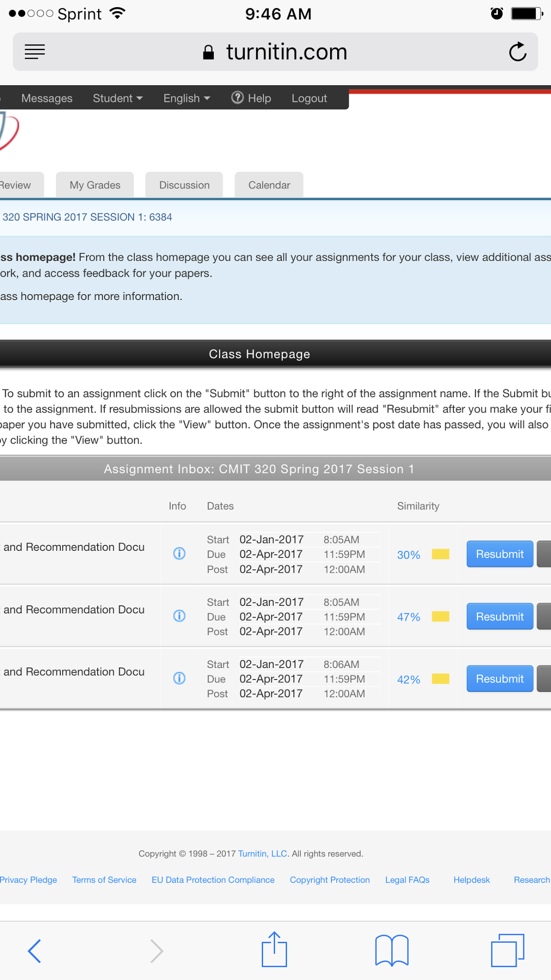Open the 42% similarity report

click(408, 679)
